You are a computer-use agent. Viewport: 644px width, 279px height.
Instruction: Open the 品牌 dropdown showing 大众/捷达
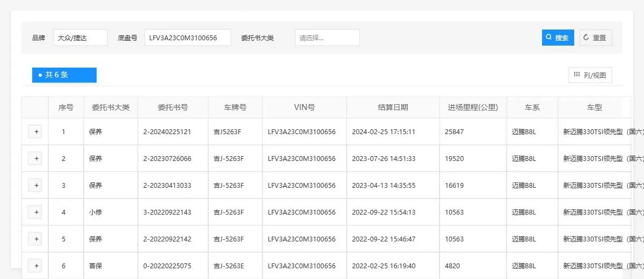[x=80, y=38]
